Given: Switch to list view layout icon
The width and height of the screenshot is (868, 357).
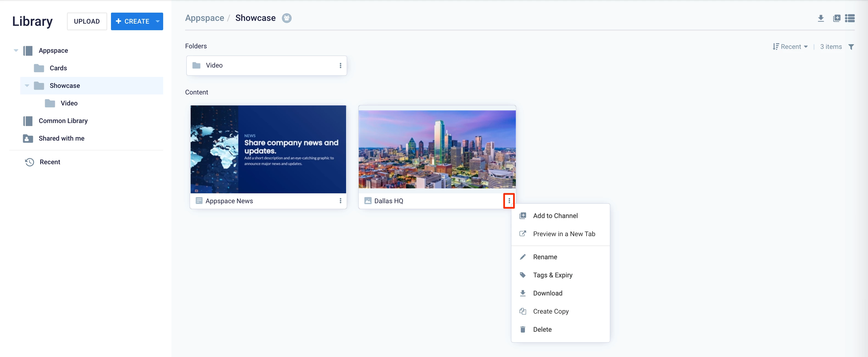Looking at the screenshot, I should (x=850, y=18).
